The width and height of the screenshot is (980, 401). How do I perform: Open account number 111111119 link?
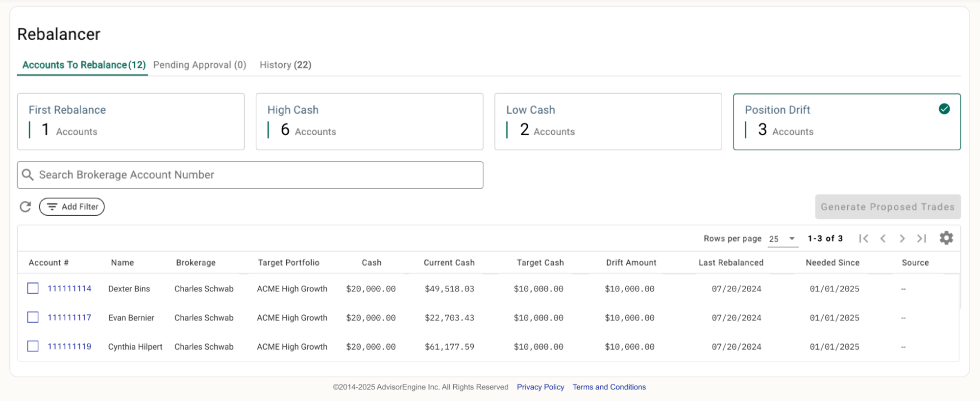tap(69, 347)
